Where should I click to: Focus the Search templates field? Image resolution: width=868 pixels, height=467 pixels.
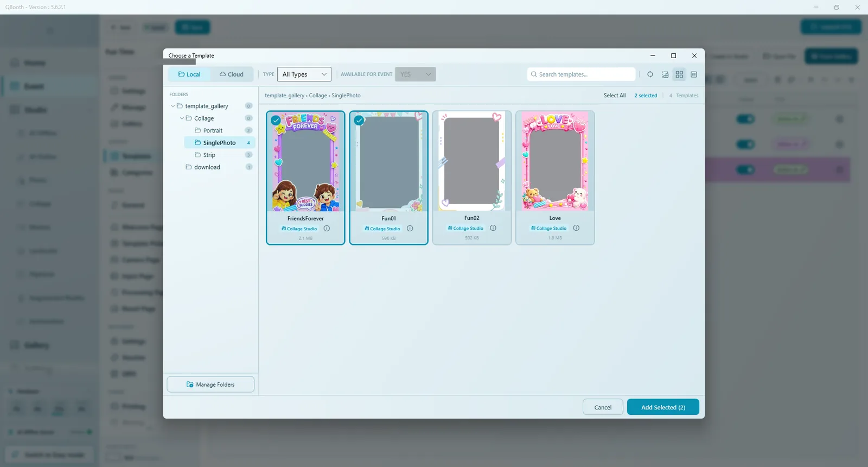point(581,74)
